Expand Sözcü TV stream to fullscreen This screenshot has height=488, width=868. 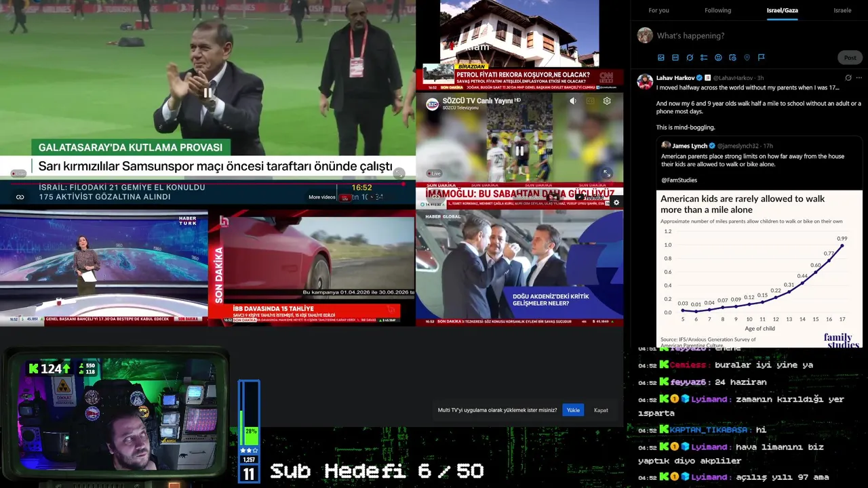607,174
